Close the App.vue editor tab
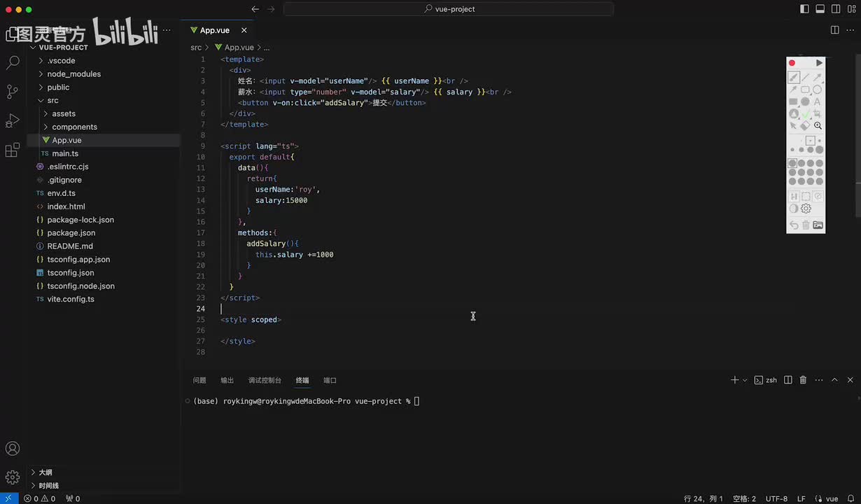 tap(244, 30)
